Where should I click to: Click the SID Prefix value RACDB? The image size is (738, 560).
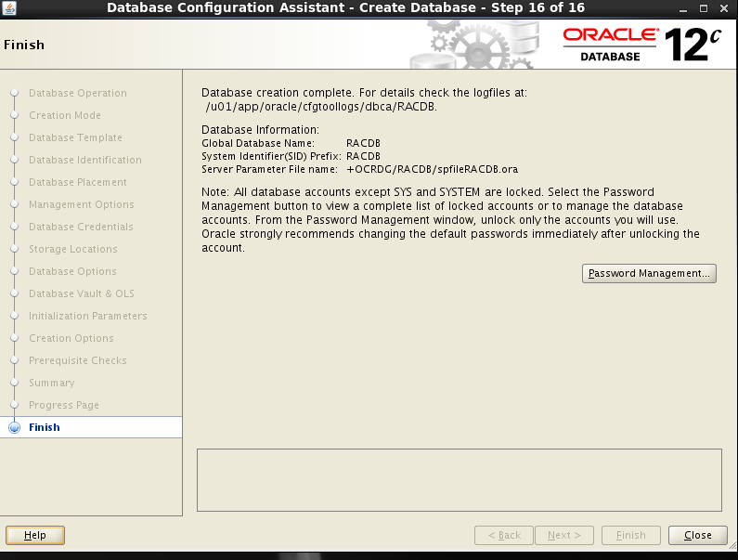363,156
